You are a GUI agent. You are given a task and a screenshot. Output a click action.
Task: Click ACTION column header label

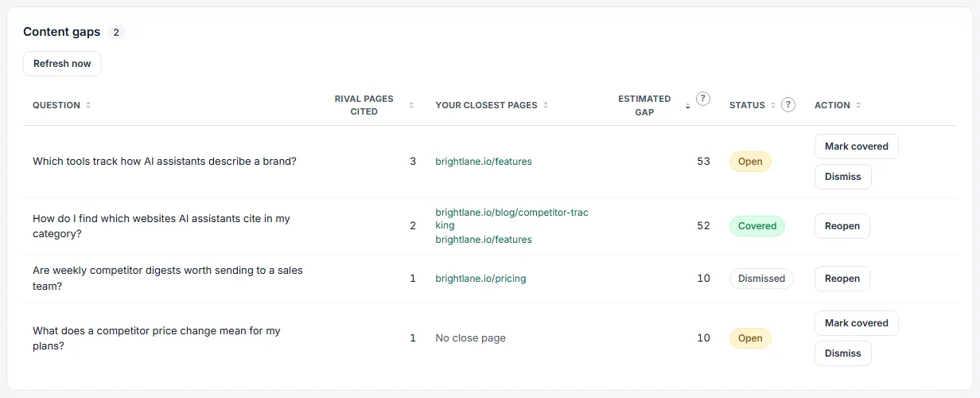tap(832, 105)
